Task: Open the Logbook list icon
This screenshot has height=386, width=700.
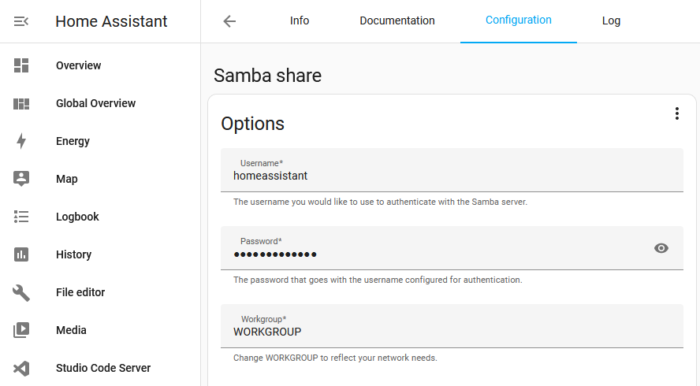Action: click(x=21, y=216)
